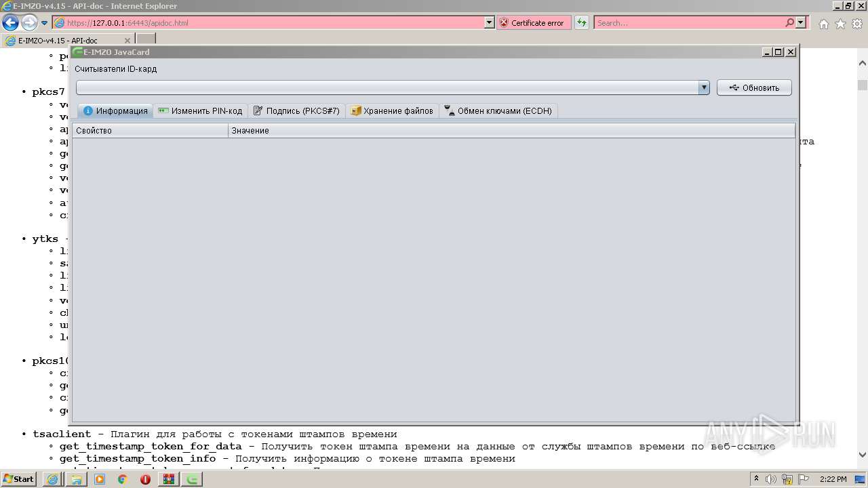Click Internet Explorer forward arrow

pyautogui.click(x=29, y=23)
